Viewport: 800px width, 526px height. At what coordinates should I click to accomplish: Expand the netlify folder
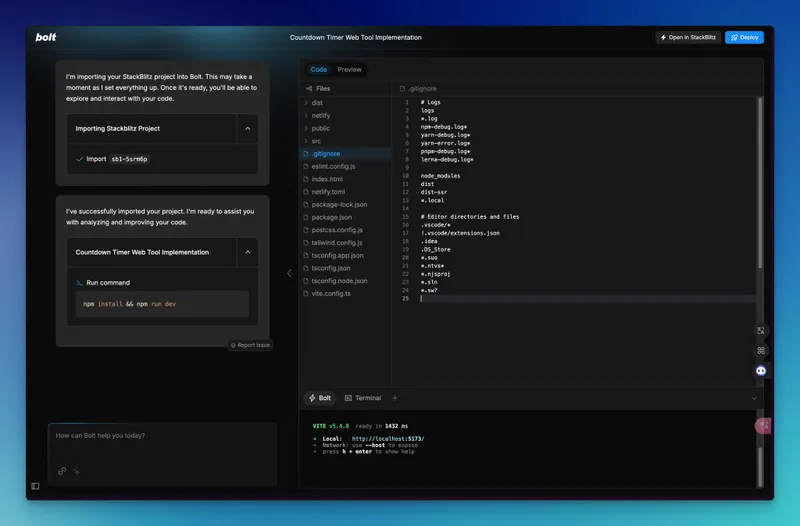(x=320, y=115)
